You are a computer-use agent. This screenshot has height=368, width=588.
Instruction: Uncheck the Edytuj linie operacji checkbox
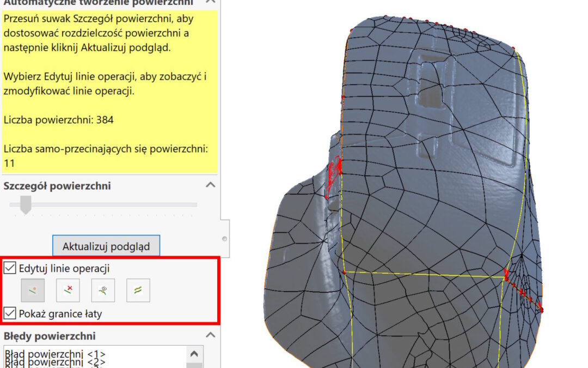[x=9, y=268]
